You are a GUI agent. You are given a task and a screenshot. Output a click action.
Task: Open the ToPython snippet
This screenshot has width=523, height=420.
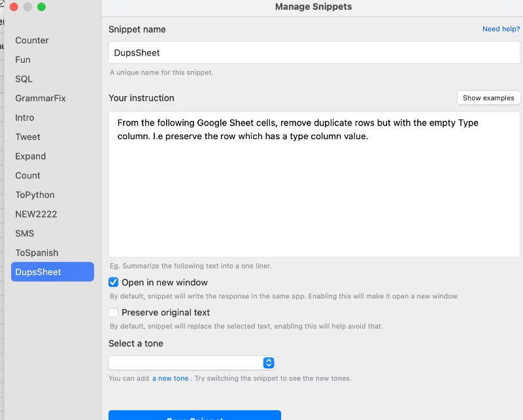(x=35, y=195)
